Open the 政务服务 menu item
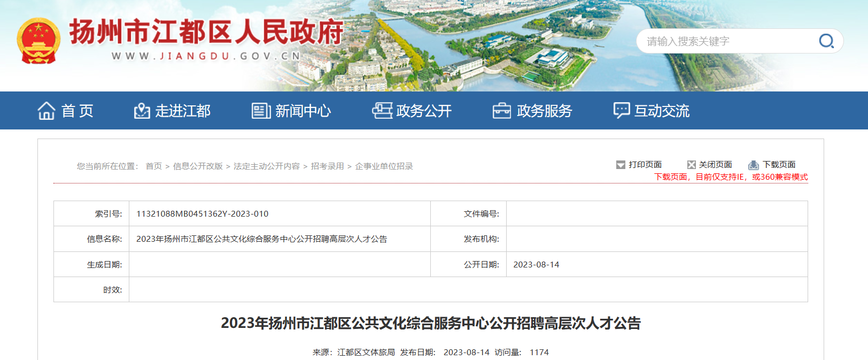This screenshot has height=360, width=868. (544, 111)
